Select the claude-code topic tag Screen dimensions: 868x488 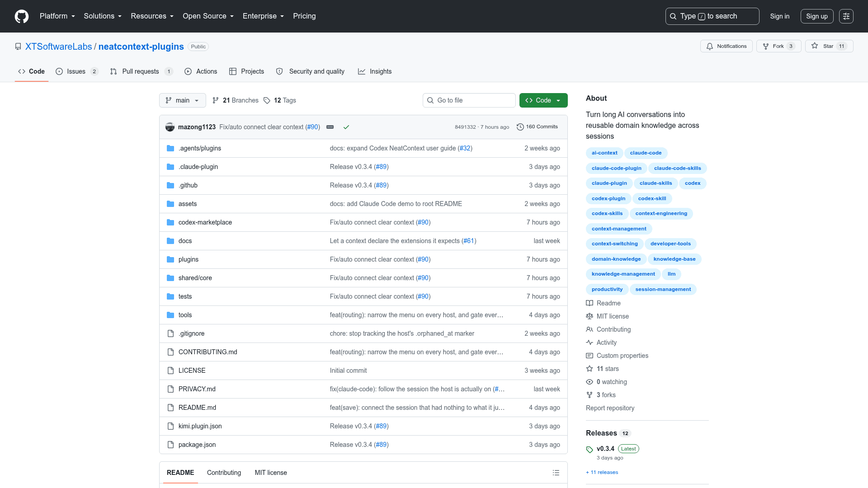[646, 153]
